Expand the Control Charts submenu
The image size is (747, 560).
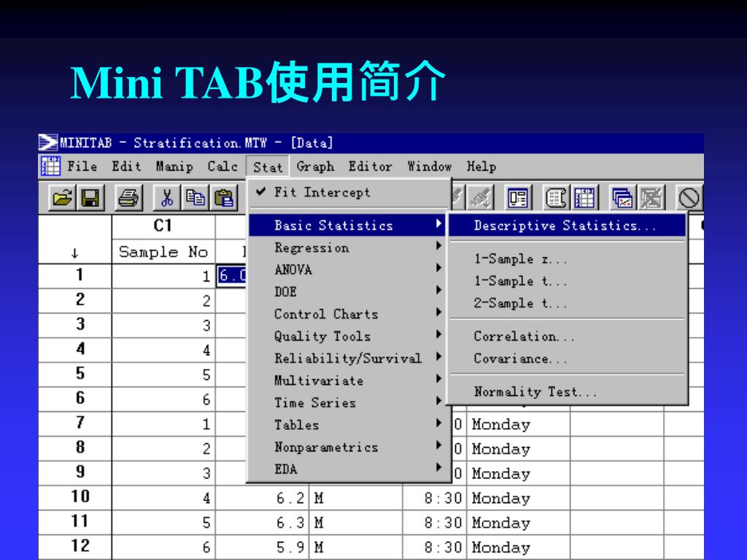click(347, 314)
